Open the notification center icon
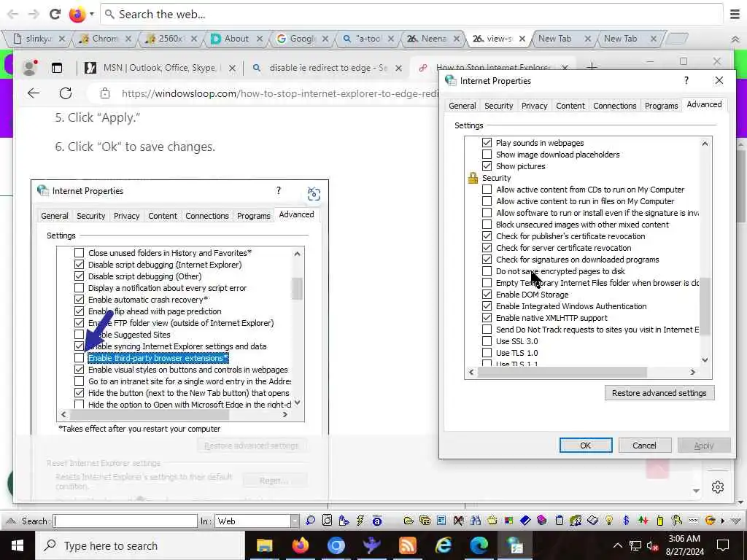747x560 pixels. click(x=723, y=545)
